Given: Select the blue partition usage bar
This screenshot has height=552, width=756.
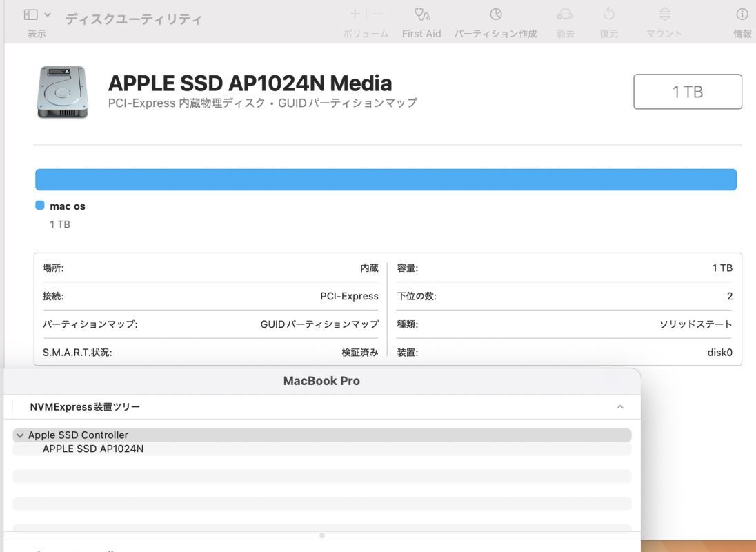Looking at the screenshot, I should pyautogui.click(x=386, y=179).
